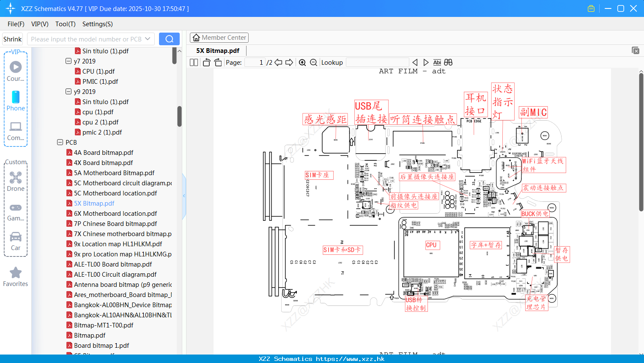Find next lookup result
This screenshot has width=644, height=363.
click(426, 62)
